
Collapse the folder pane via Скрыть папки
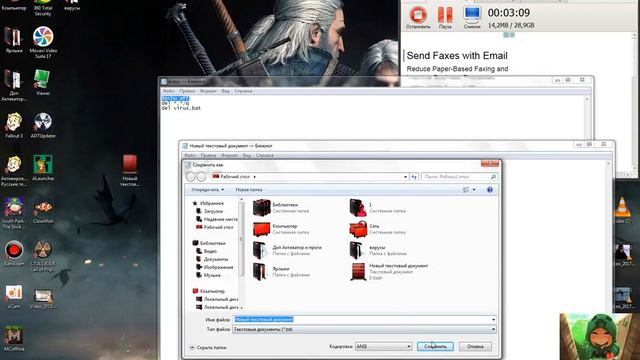(x=208, y=347)
